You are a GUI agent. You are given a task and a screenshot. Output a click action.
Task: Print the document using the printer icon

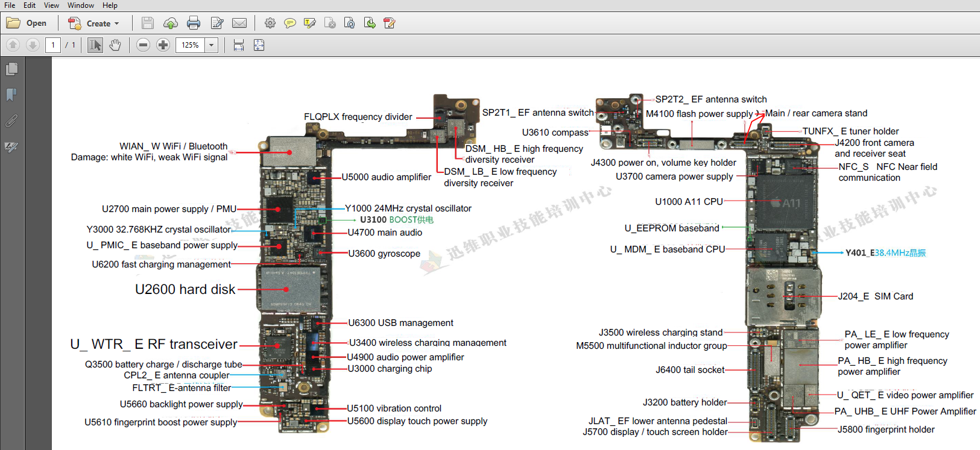(193, 23)
